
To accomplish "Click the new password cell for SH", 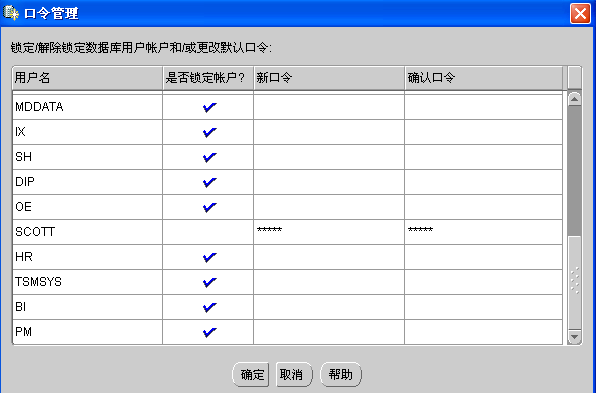I will 329,157.
